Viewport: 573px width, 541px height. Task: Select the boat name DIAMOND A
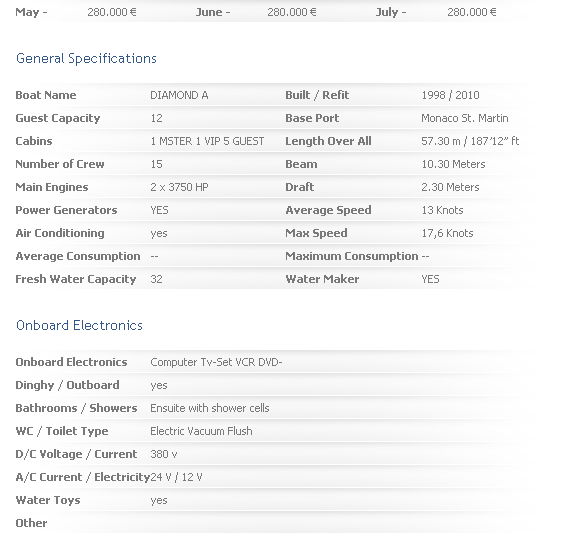point(179,95)
